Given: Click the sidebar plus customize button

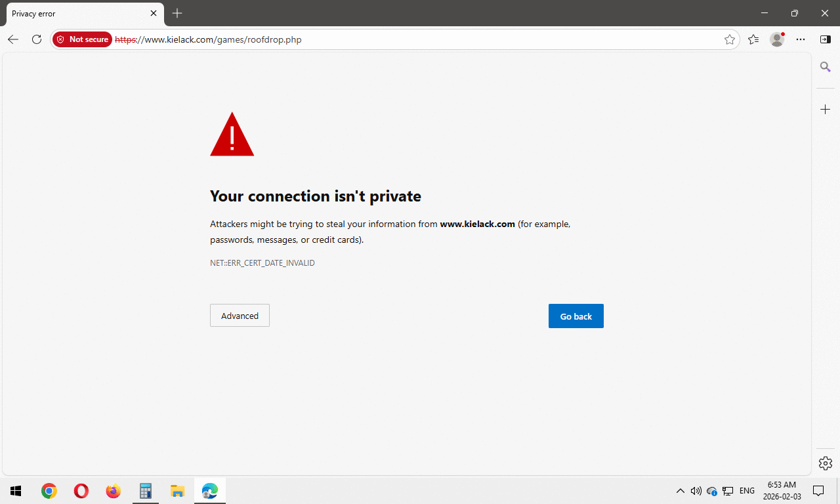Looking at the screenshot, I should tap(826, 110).
